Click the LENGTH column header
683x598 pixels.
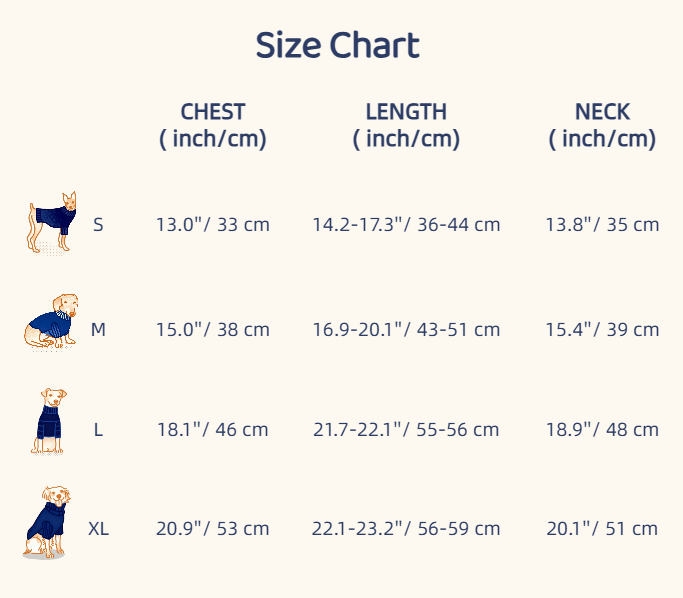coord(406,125)
